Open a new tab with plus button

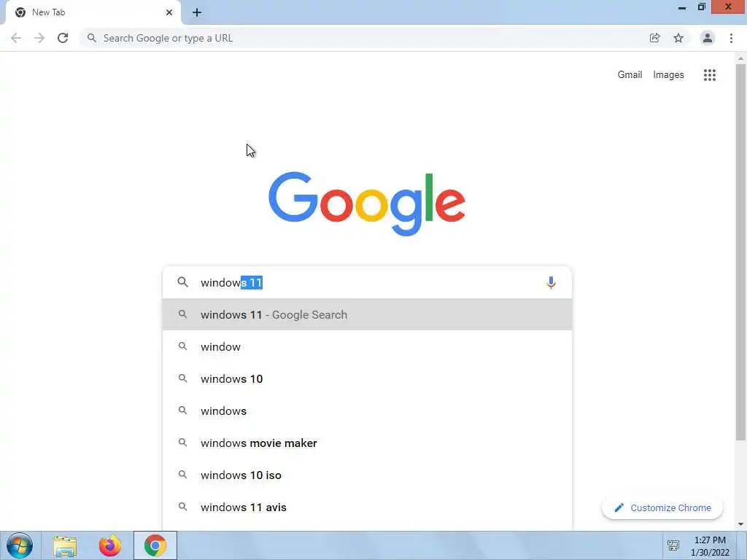197,12
